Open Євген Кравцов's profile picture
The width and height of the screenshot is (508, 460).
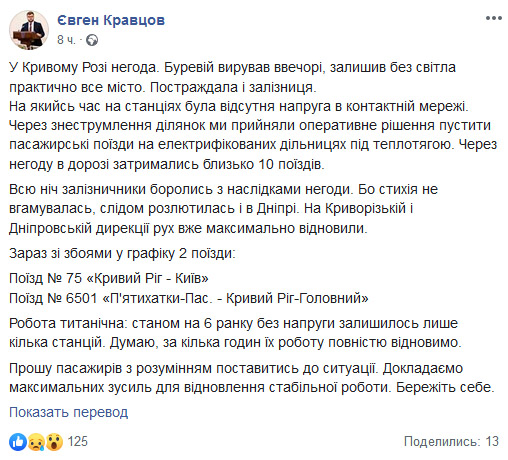tap(29, 30)
